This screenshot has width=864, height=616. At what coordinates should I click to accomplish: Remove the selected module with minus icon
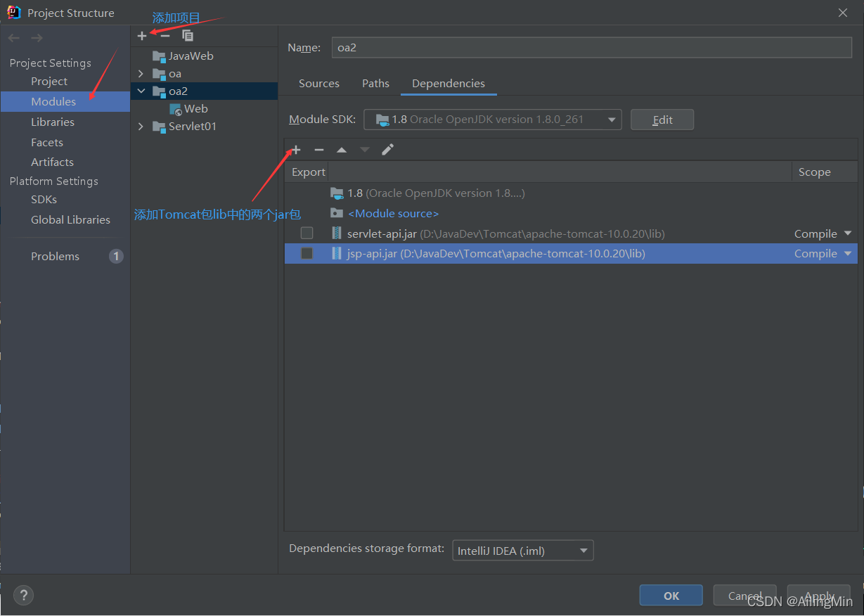coord(165,35)
